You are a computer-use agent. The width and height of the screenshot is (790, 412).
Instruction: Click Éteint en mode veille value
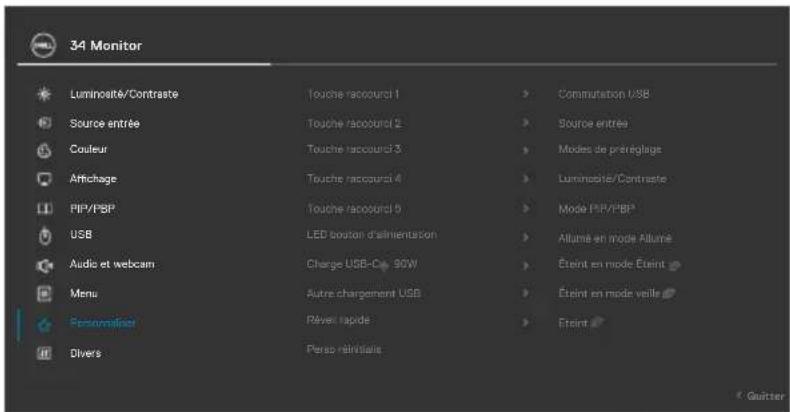point(609,294)
